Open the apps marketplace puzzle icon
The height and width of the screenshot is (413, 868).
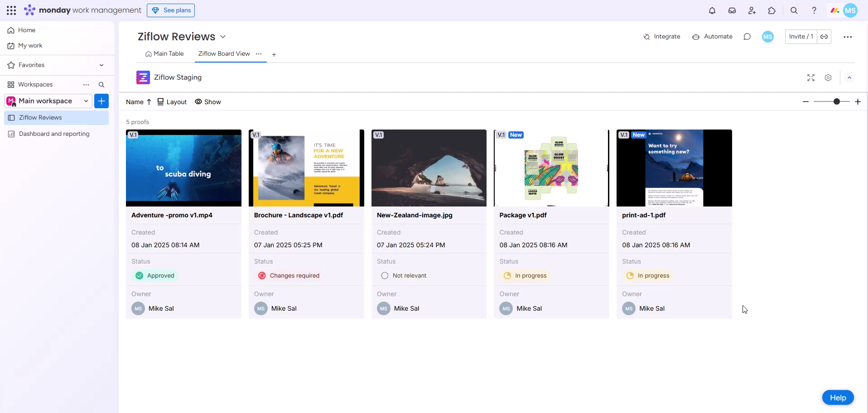(772, 10)
